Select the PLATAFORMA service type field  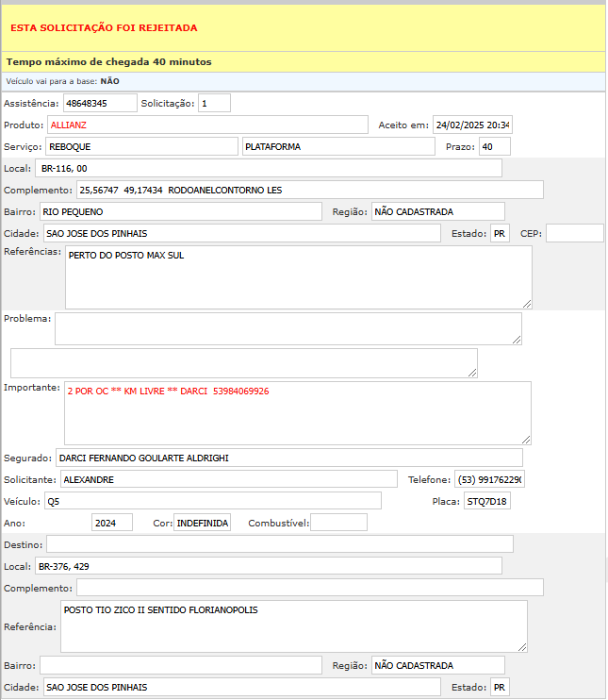coord(339,146)
